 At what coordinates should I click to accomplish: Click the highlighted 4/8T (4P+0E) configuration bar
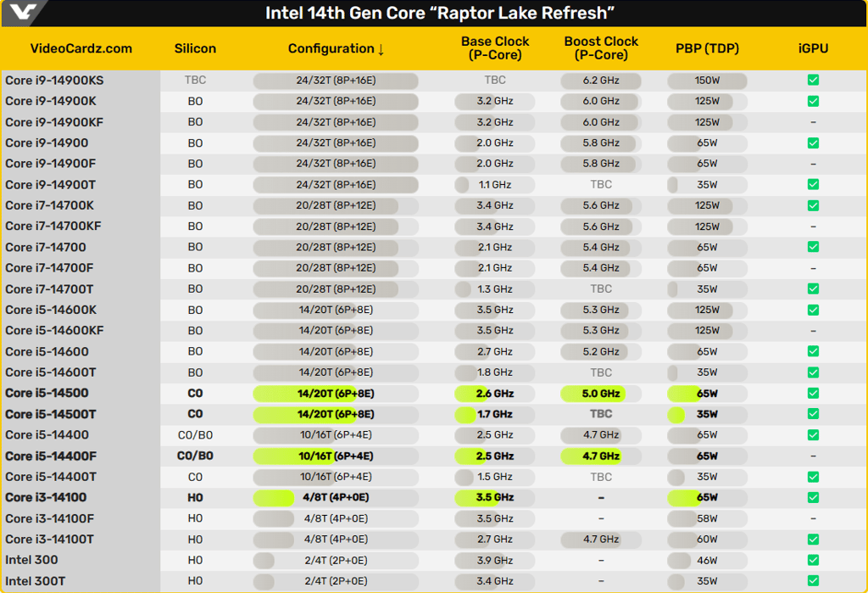[x=336, y=498]
